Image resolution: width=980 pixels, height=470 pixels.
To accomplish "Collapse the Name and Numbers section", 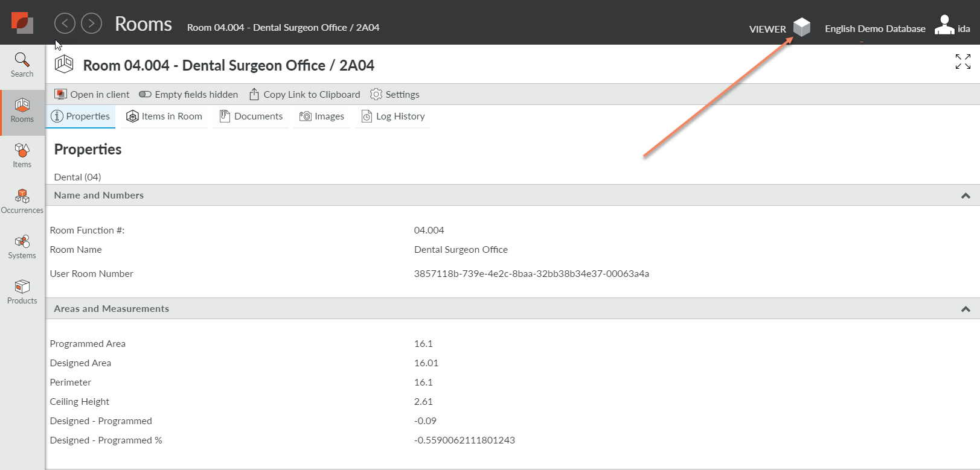I will [x=965, y=195].
